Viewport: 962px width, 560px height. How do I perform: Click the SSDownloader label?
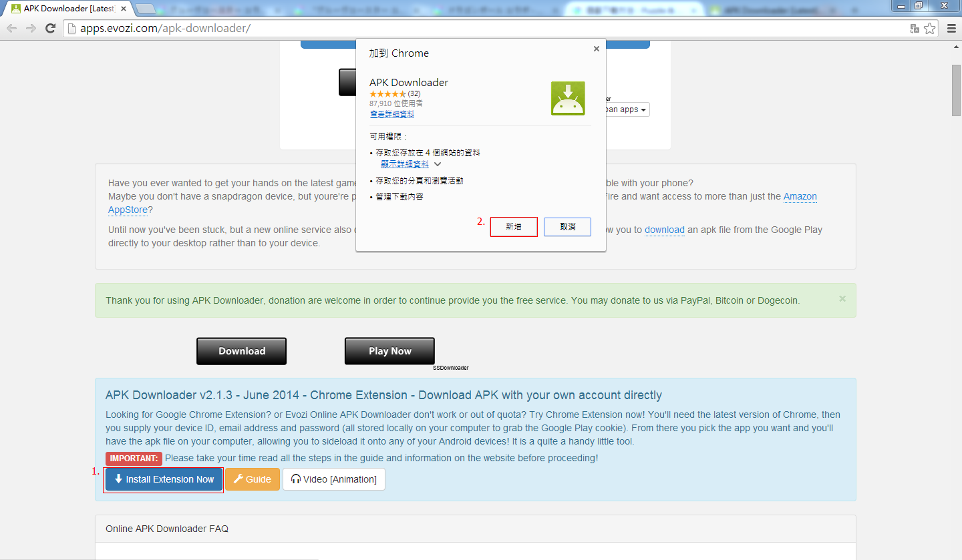pos(451,368)
